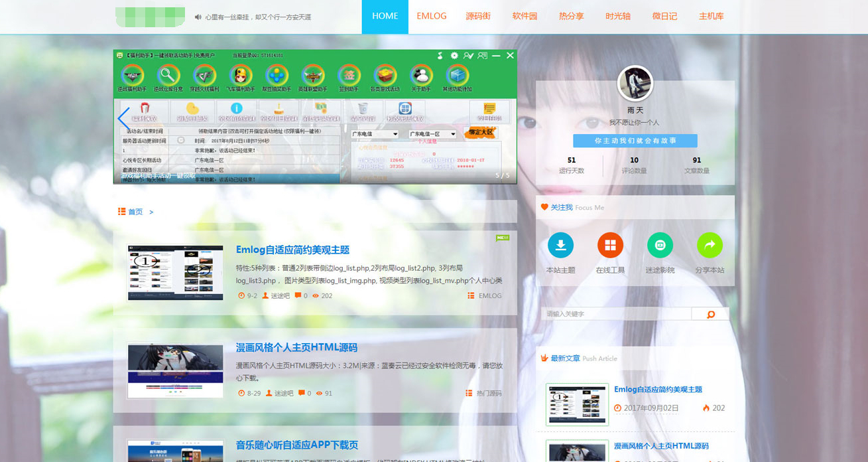Click the blurred site logo in header
This screenshot has height=462, width=868.
(x=150, y=17)
